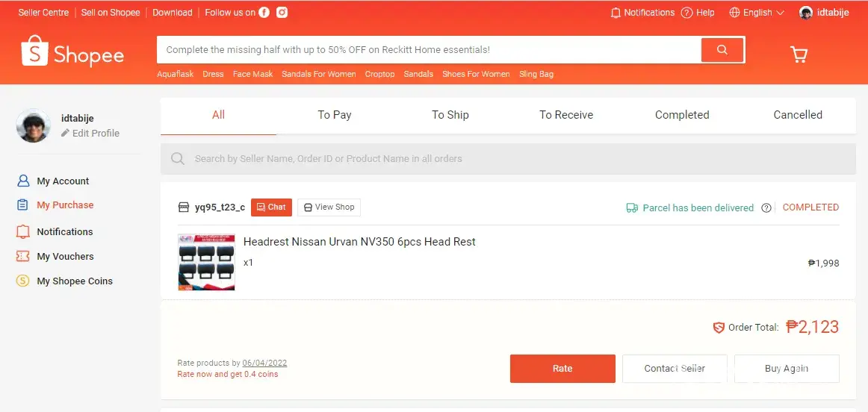Click Rate now and get 0.4 coins text
Viewport: 868px width, 412px height.
228,375
